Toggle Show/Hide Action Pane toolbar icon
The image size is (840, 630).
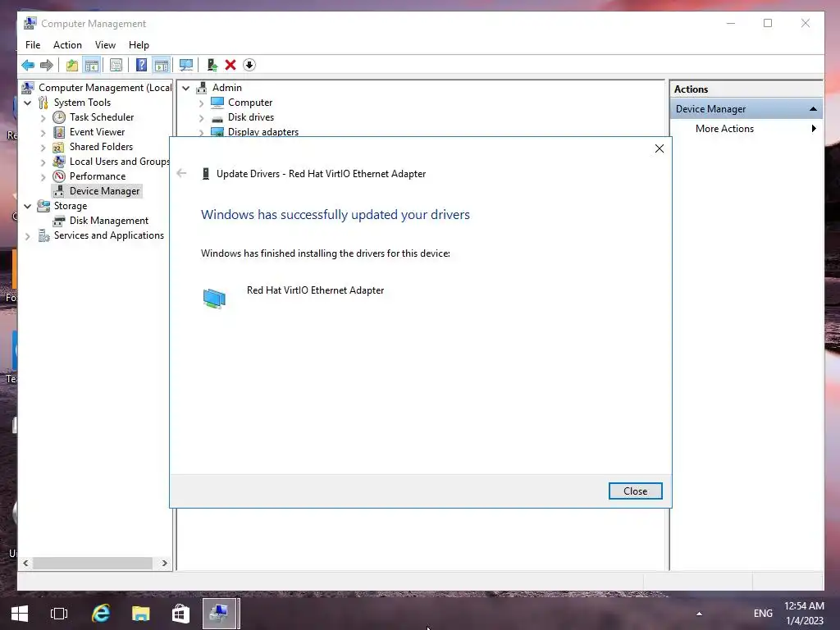(162, 66)
